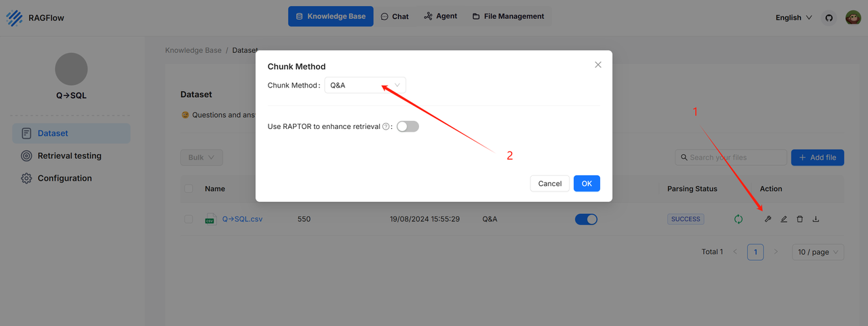Click the RAPTOR help question mark icon

pyautogui.click(x=386, y=126)
